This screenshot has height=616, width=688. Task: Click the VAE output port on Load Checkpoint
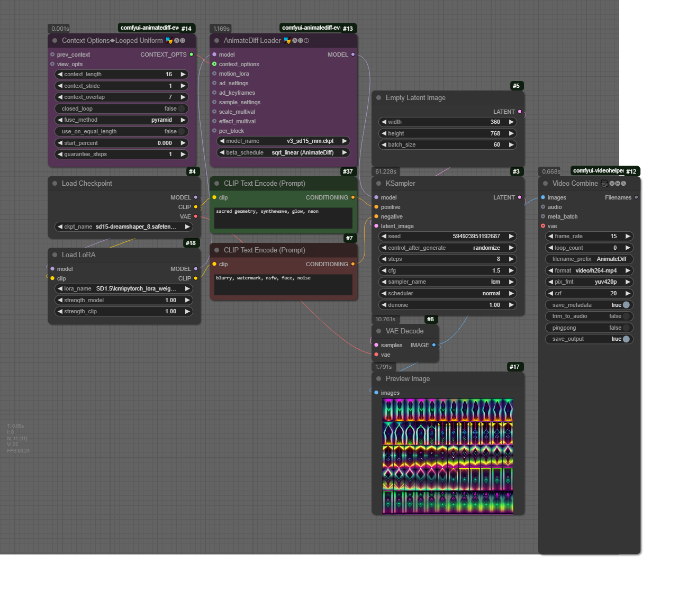pos(196,216)
